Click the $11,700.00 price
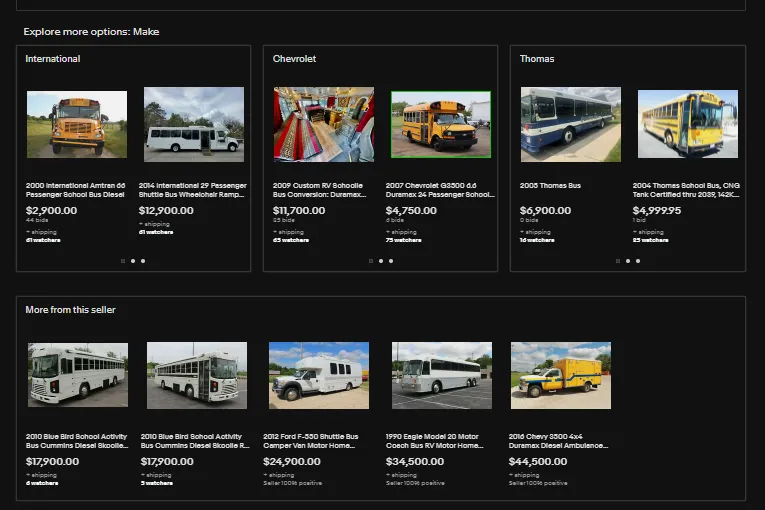Viewport: 765px width, 510px height. point(299,210)
